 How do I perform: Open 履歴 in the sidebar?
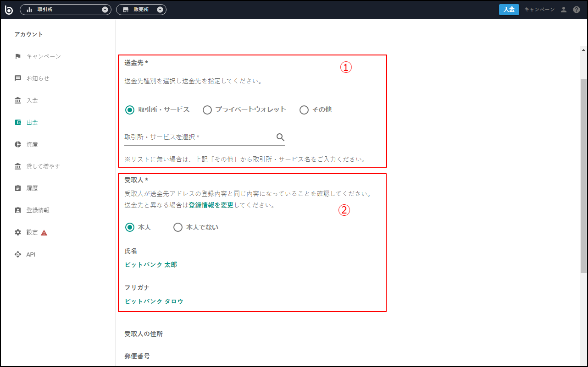[32, 188]
